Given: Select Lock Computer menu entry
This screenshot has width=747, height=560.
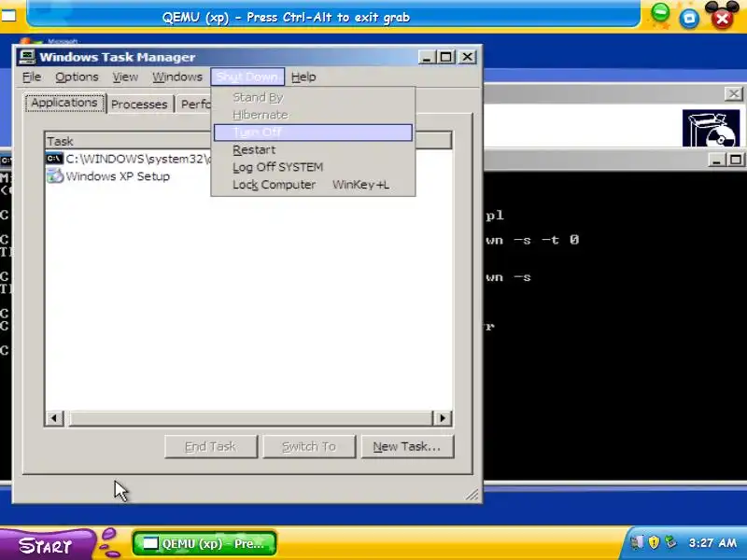Looking at the screenshot, I should 313,185.
